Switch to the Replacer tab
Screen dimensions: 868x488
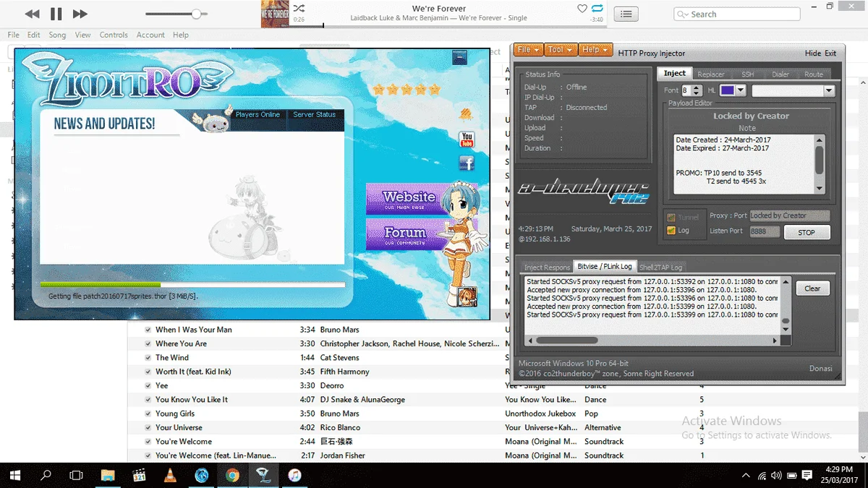tap(711, 74)
